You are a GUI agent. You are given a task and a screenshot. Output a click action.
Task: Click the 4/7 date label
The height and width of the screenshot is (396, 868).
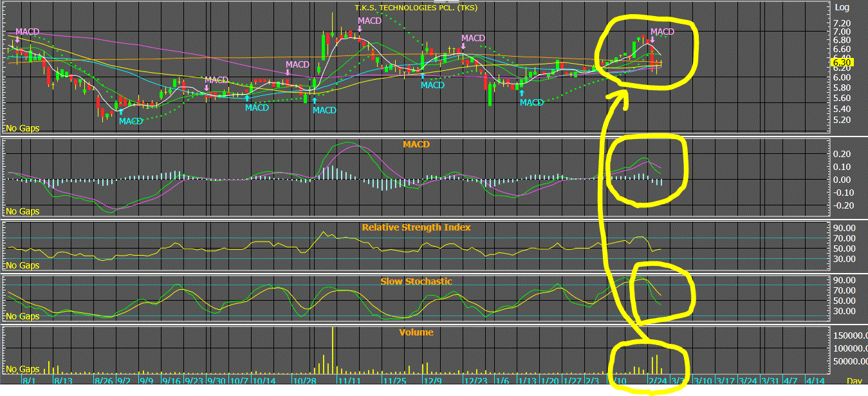[x=790, y=381]
